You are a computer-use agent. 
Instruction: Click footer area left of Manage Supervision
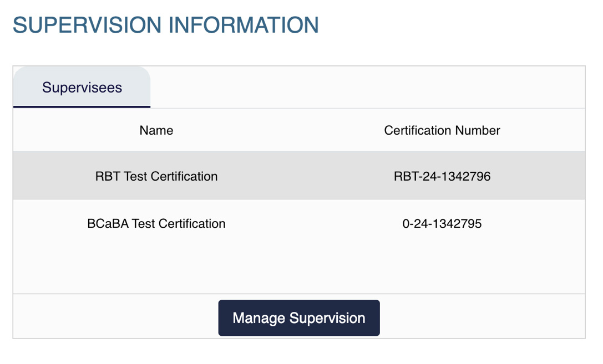click(116, 316)
